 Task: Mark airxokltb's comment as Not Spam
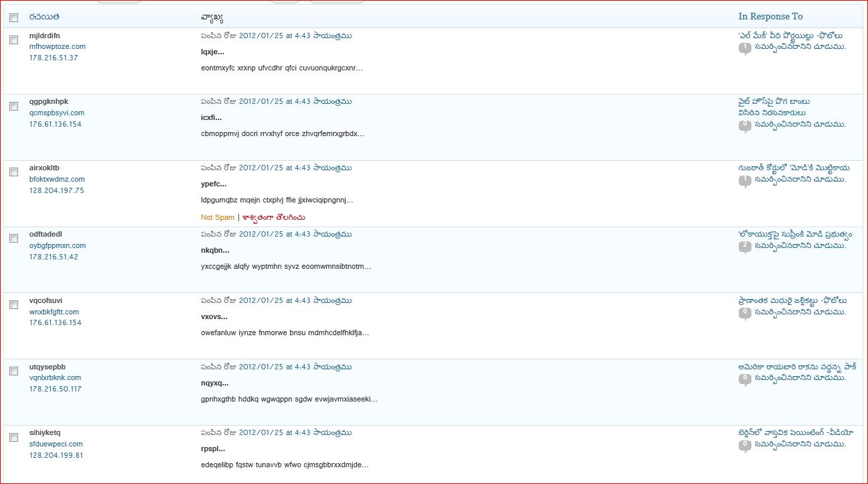(218, 217)
